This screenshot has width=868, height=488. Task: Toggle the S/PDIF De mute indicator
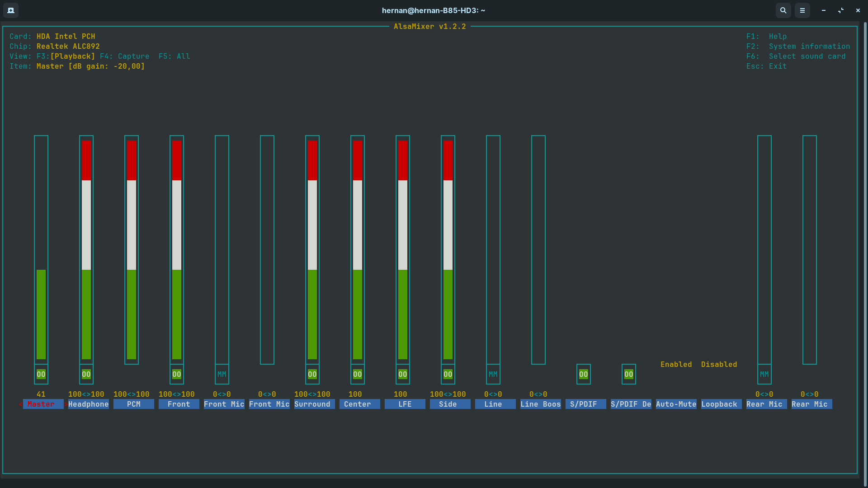[x=629, y=374]
